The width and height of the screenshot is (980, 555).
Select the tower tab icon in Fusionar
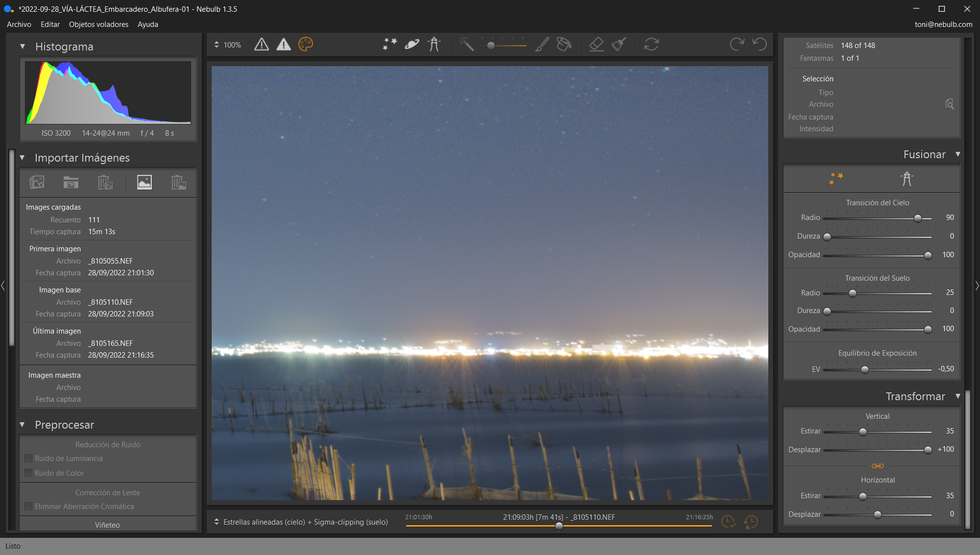point(907,178)
